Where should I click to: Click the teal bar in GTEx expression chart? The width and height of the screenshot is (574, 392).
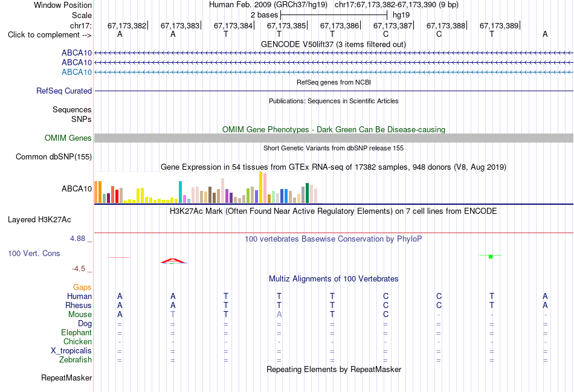click(x=180, y=192)
